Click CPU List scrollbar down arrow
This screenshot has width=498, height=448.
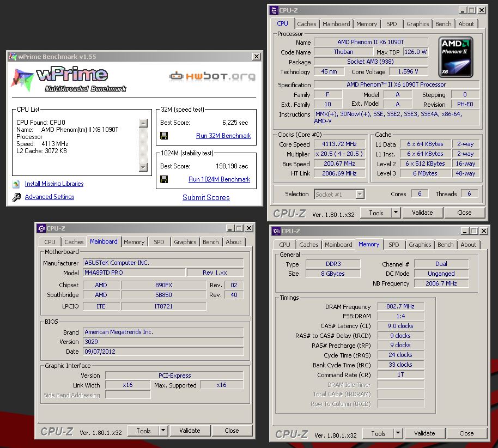pyautogui.click(x=143, y=167)
